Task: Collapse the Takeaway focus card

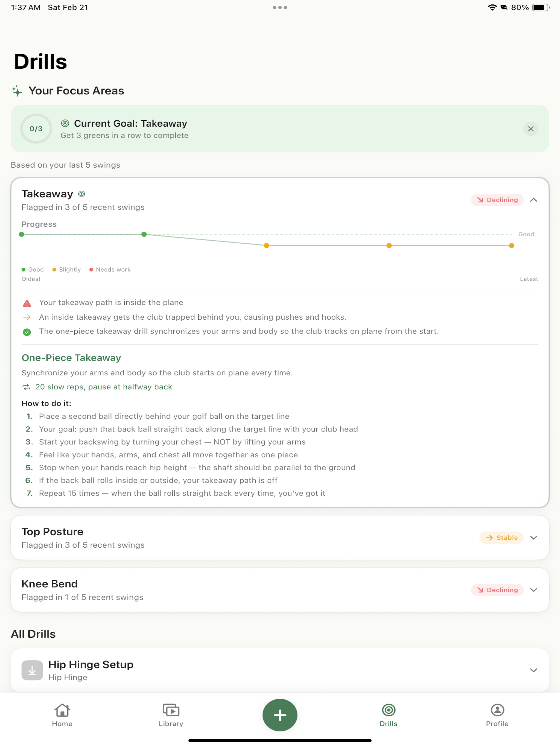Action: point(533,200)
